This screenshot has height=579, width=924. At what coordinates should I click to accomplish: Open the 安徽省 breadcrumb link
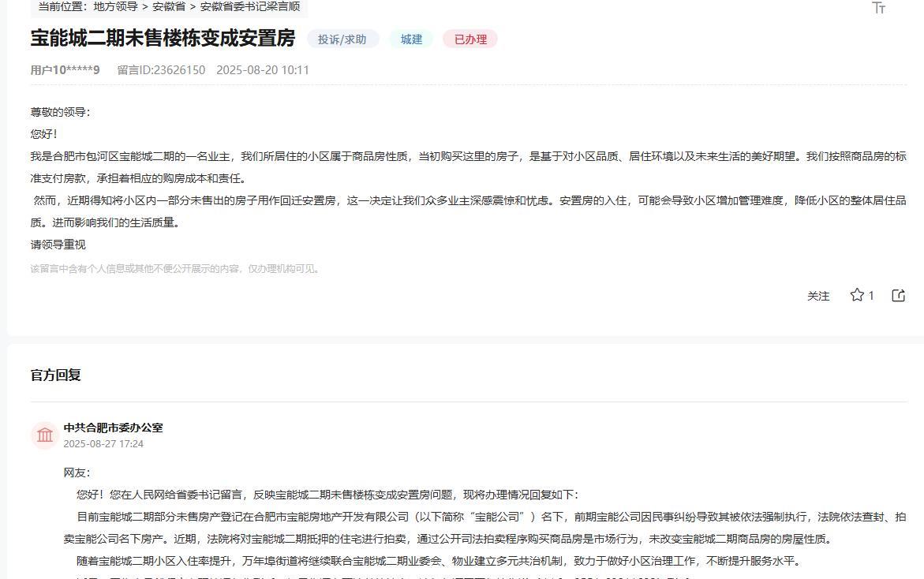tap(169, 6)
